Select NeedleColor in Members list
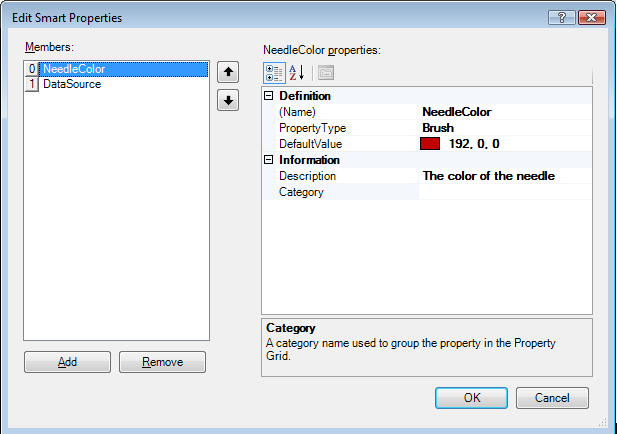The height and width of the screenshot is (434, 617). pos(74,69)
